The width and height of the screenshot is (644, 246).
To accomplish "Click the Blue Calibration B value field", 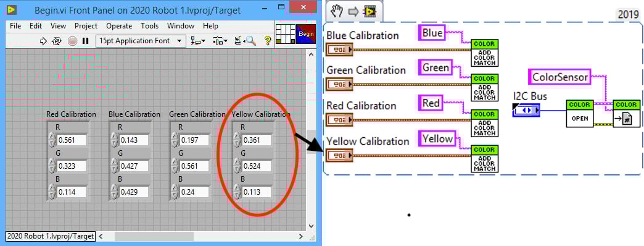I will click(x=133, y=192).
